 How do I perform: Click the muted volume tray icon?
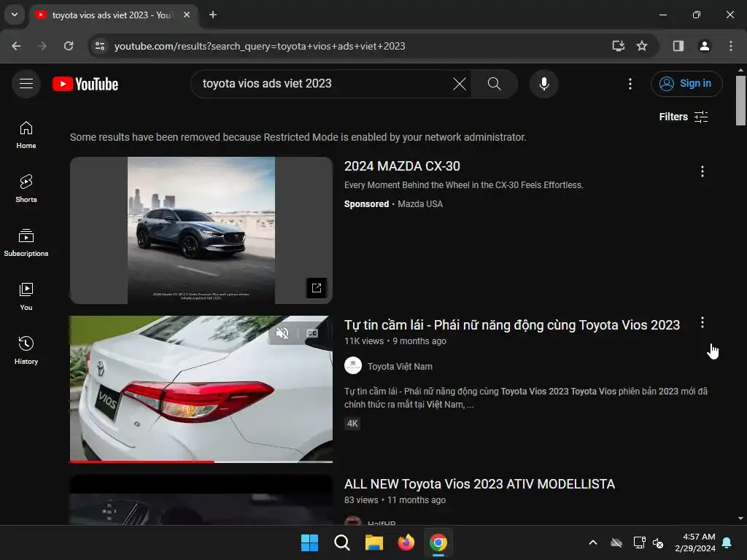[658, 542]
